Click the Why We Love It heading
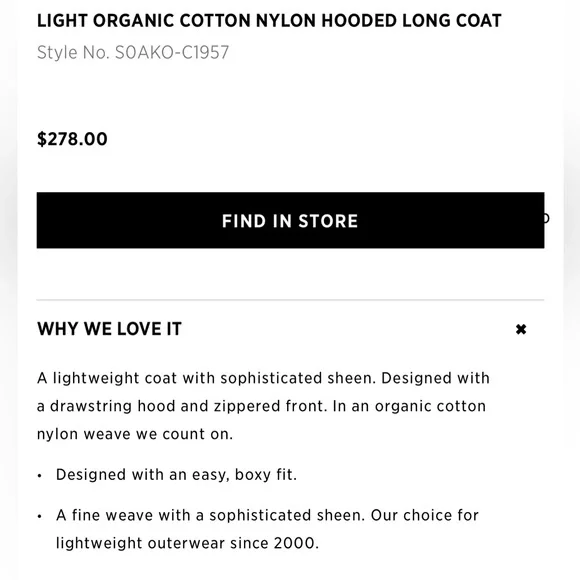The height and width of the screenshot is (580, 580). coord(109,329)
